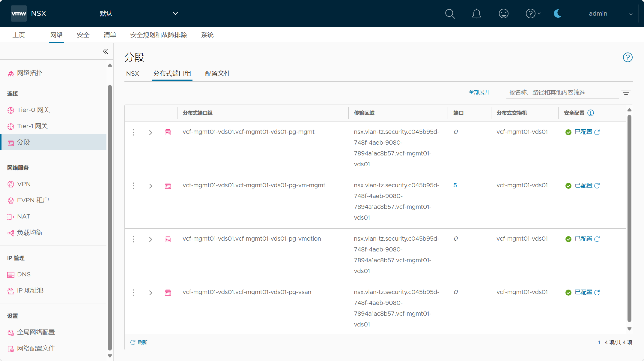
Task: Open three-dot menu for pg-vmotion row
Action: tap(134, 239)
